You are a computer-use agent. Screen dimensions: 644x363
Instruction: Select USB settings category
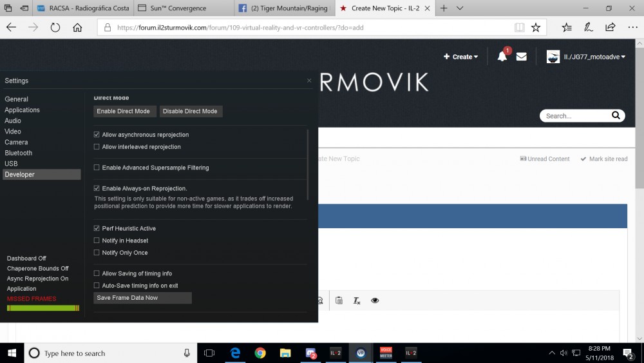pos(11,163)
